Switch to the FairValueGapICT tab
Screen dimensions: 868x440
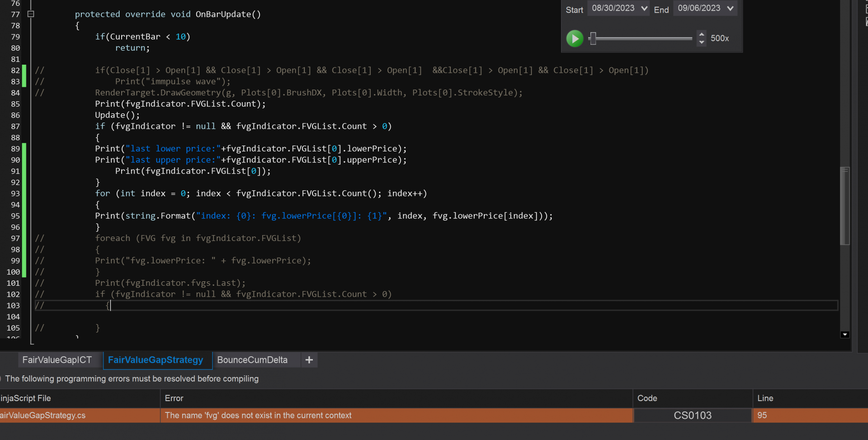pos(57,360)
